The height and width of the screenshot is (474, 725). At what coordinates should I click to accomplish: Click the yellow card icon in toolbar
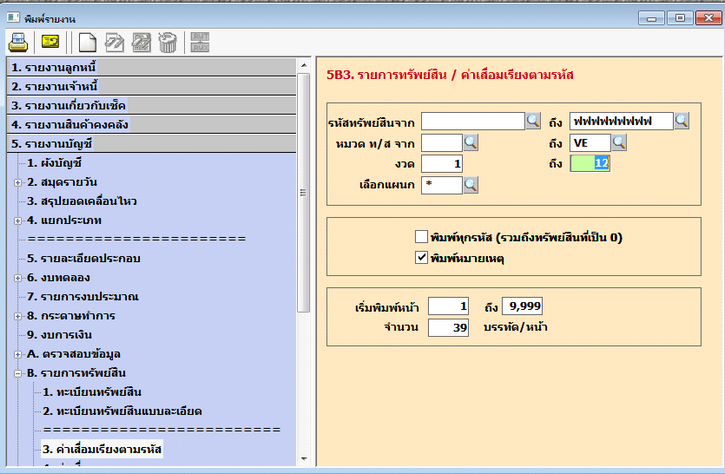click(x=49, y=41)
